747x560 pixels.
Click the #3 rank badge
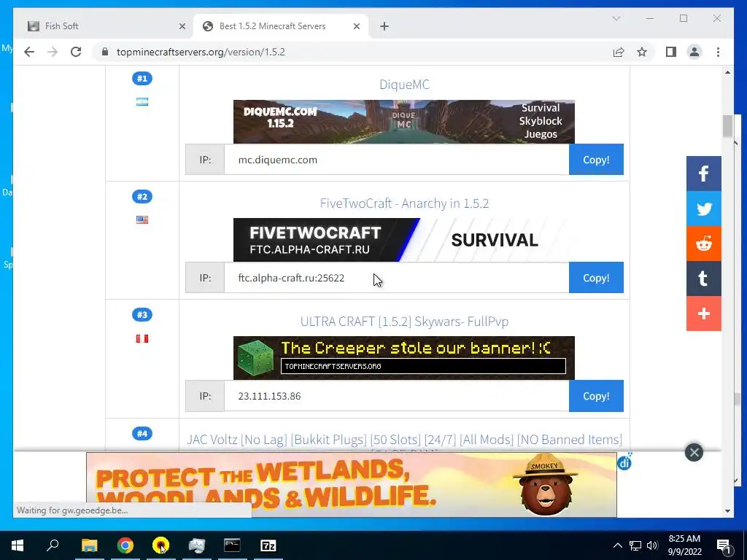point(142,315)
